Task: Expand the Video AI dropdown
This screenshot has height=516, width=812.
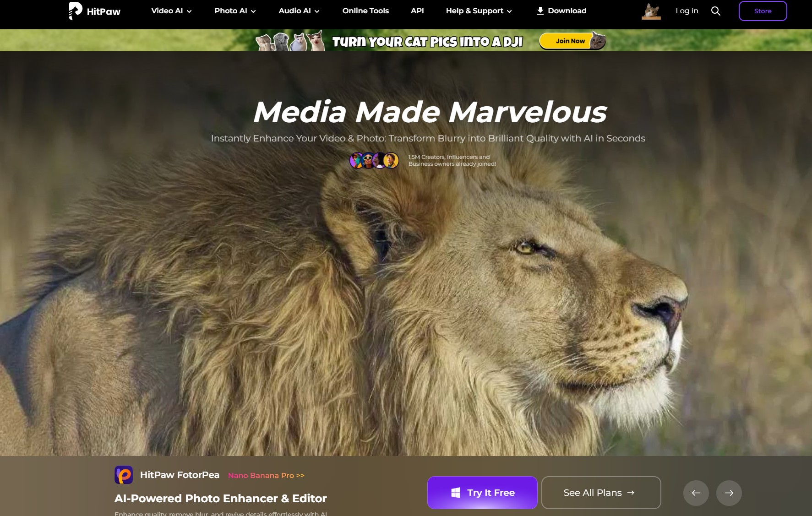Action: click(171, 11)
